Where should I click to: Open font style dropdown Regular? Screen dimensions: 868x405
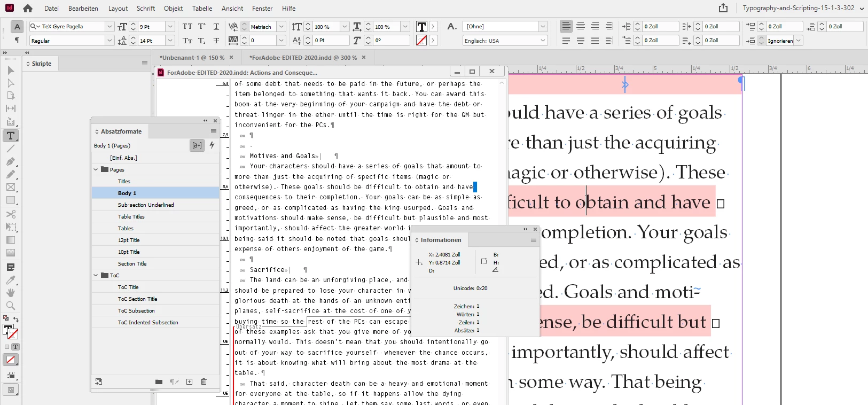pyautogui.click(x=110, y=40)
